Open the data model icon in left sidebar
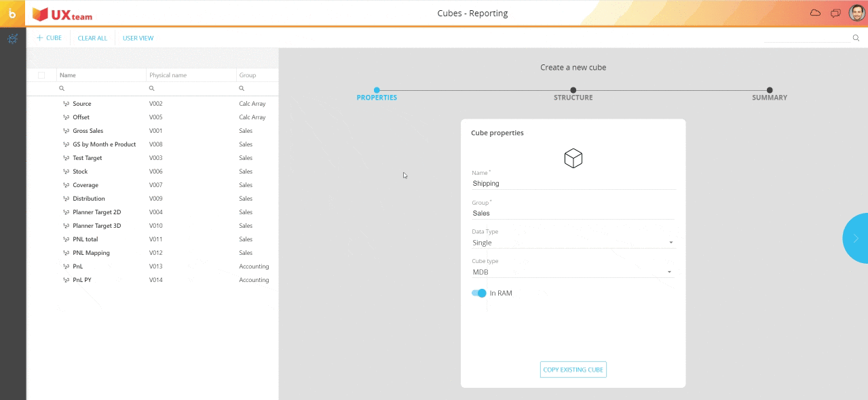 (12, 39)
